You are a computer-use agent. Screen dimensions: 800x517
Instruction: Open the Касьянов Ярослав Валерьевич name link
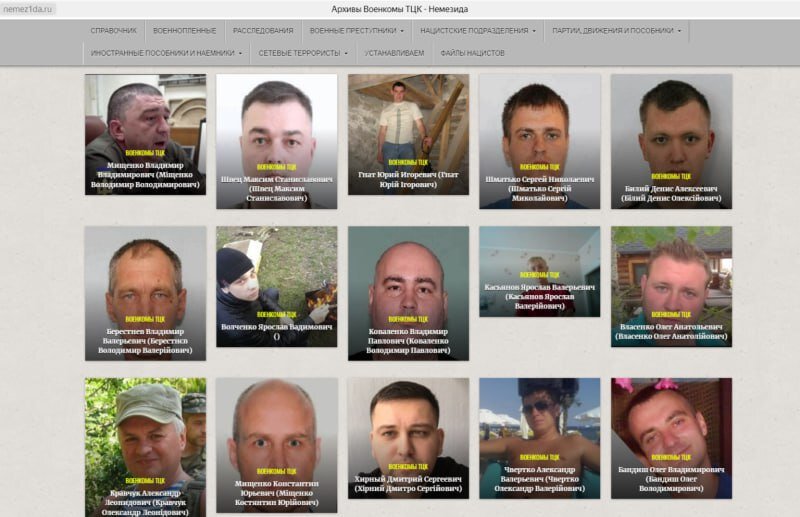(x=540, y=297)
